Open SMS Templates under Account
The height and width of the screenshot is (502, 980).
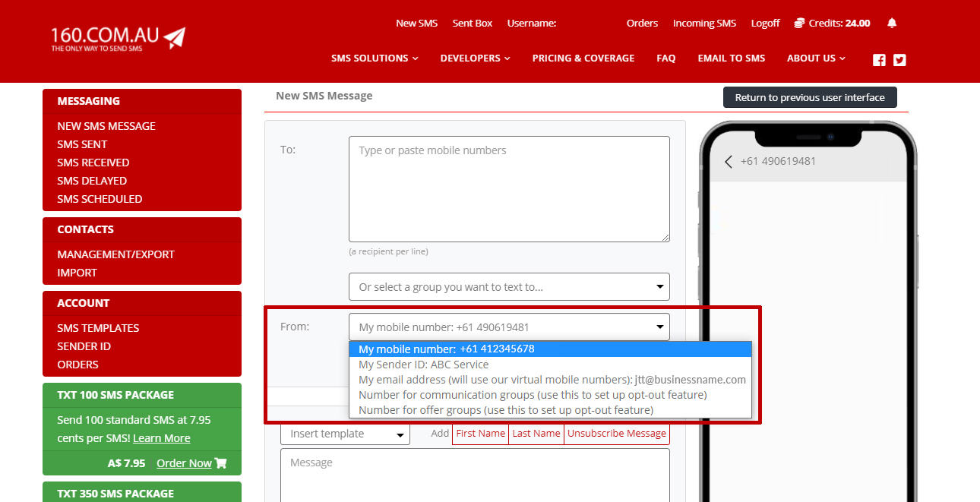pyautogui.click(x=98, y=328)
